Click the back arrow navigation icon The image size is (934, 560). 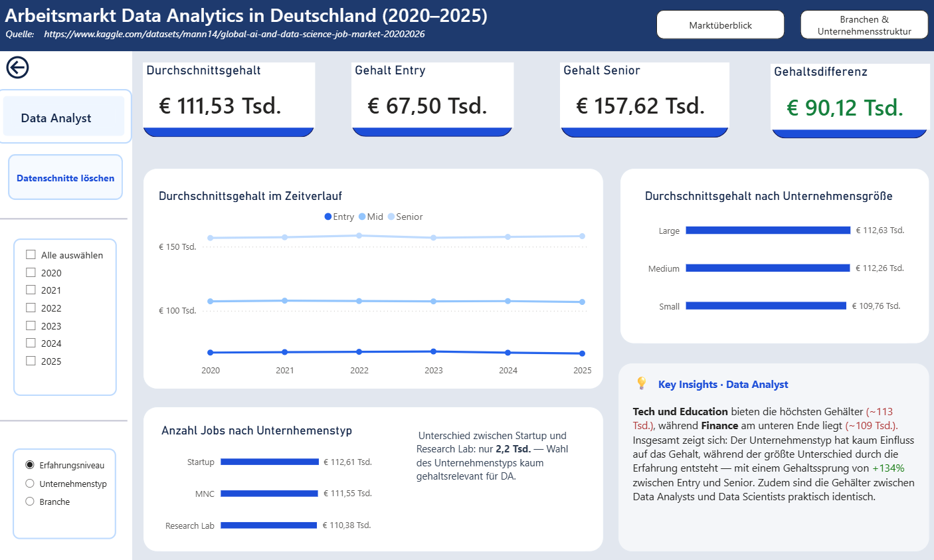pos(18,67)
